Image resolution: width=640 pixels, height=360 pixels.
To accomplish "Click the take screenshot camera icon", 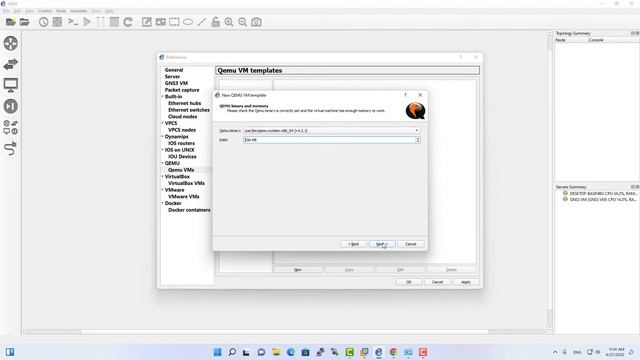I will (256, 22).
